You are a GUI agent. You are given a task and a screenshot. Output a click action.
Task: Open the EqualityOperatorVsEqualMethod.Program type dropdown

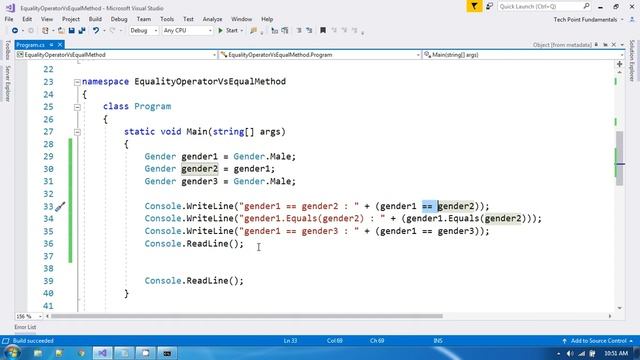click(320, 55)
